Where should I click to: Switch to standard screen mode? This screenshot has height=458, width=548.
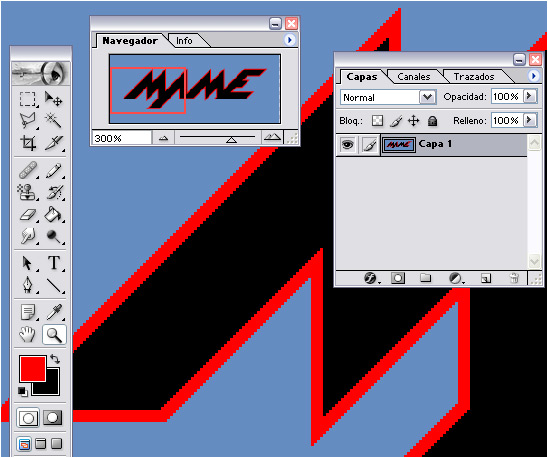[24, 444]
